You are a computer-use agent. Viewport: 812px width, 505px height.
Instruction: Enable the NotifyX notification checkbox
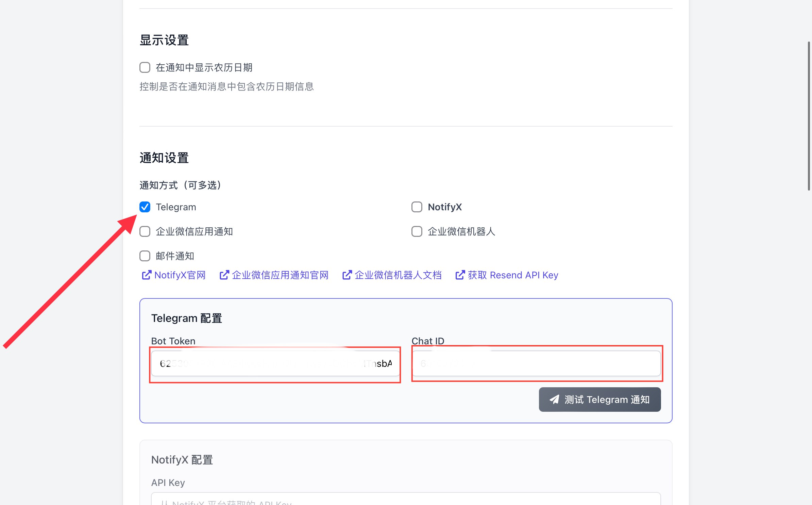point(417,207)
